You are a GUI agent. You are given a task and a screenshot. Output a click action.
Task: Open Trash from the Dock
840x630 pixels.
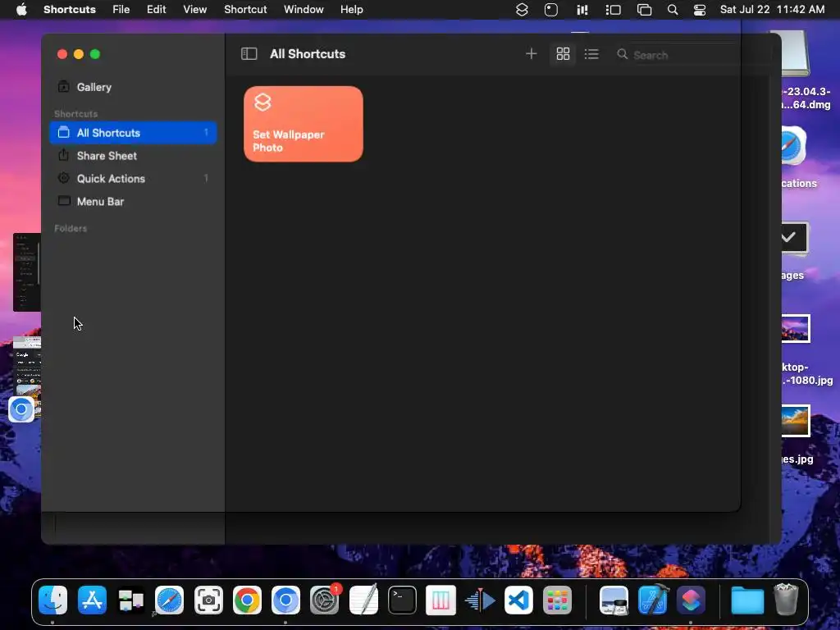[x=786, y=600]
